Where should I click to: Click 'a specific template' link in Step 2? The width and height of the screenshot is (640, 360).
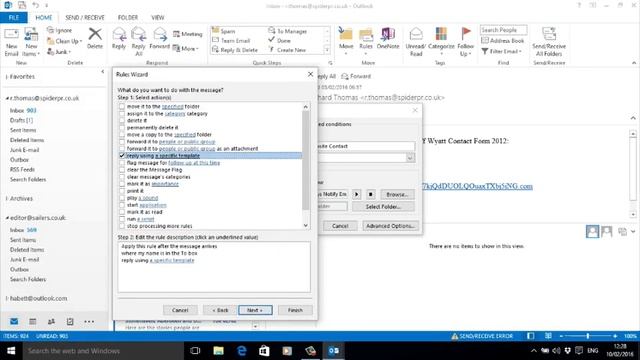172,260
